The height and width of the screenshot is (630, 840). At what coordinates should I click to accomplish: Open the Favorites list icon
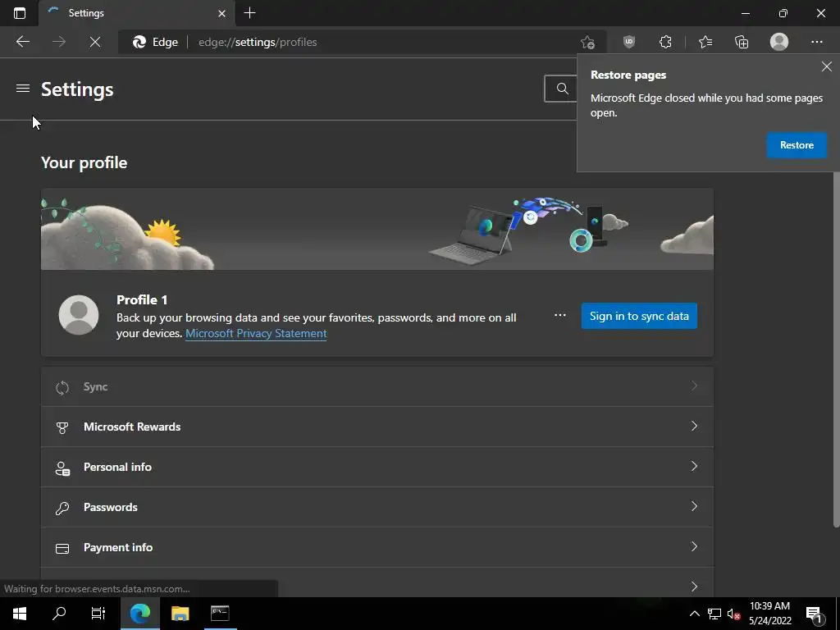coord(705,42)
